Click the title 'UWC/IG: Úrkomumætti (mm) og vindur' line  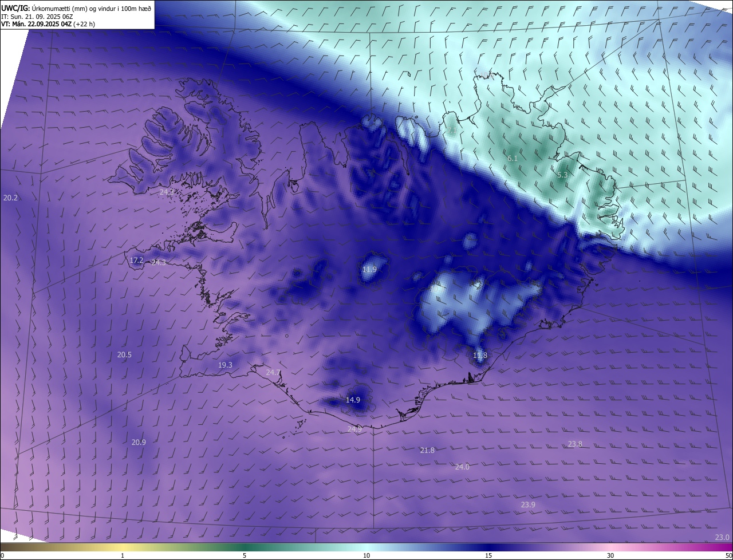(x=76, y=7)
